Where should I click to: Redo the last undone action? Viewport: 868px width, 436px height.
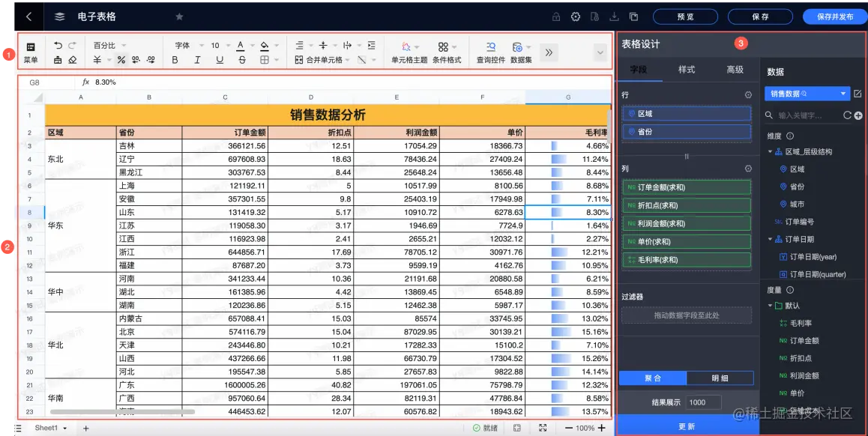(x=73, y=46)
